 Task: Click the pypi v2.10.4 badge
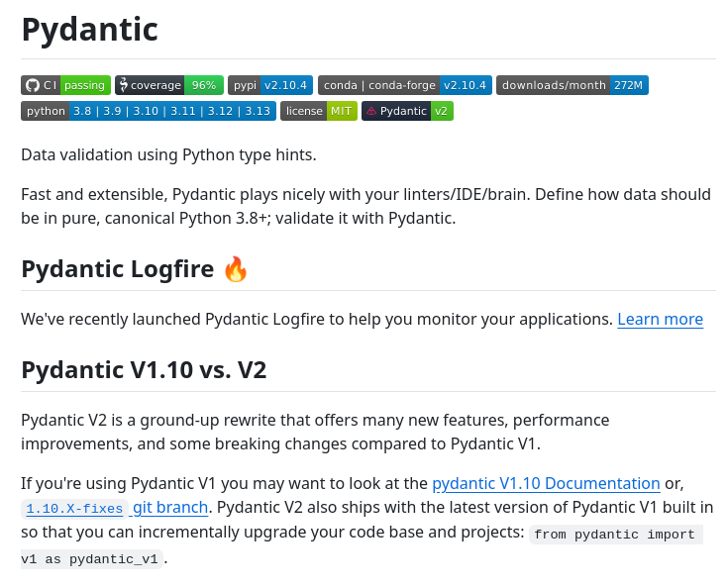[270, 85]
